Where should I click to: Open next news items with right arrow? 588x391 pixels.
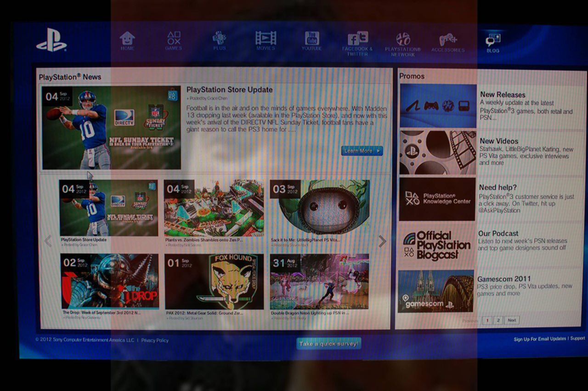coord(383,241)
